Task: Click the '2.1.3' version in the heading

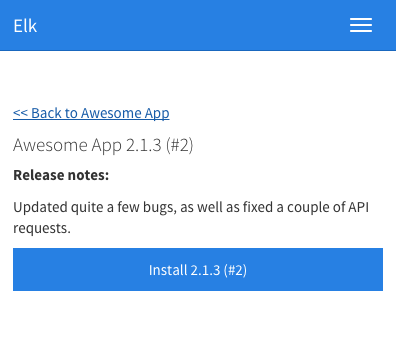Action: click(144, 145)
